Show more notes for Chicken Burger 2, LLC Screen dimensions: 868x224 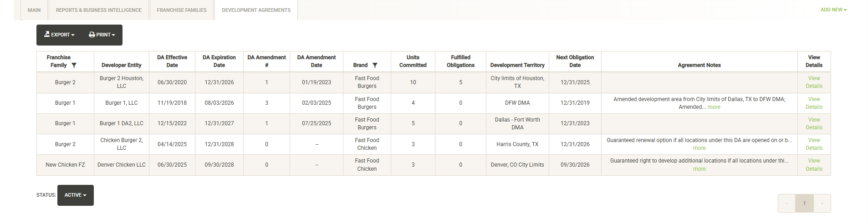pos(699,148)
